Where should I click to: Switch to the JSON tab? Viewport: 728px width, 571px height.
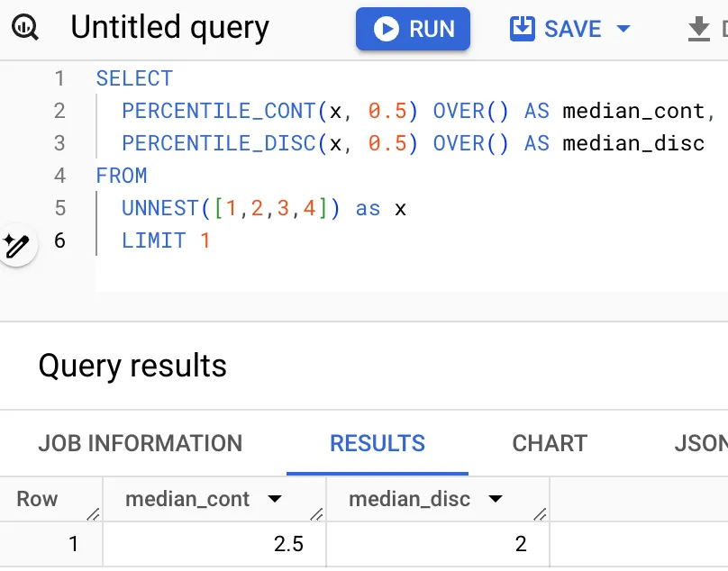[x=702, y=443]
